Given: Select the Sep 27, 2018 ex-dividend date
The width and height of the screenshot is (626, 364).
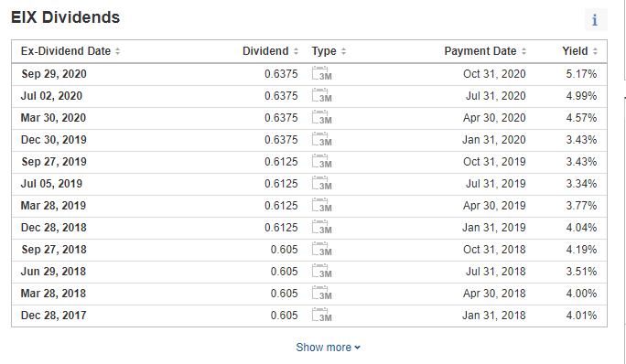Looking at the screenshot, I should [54, 250].
